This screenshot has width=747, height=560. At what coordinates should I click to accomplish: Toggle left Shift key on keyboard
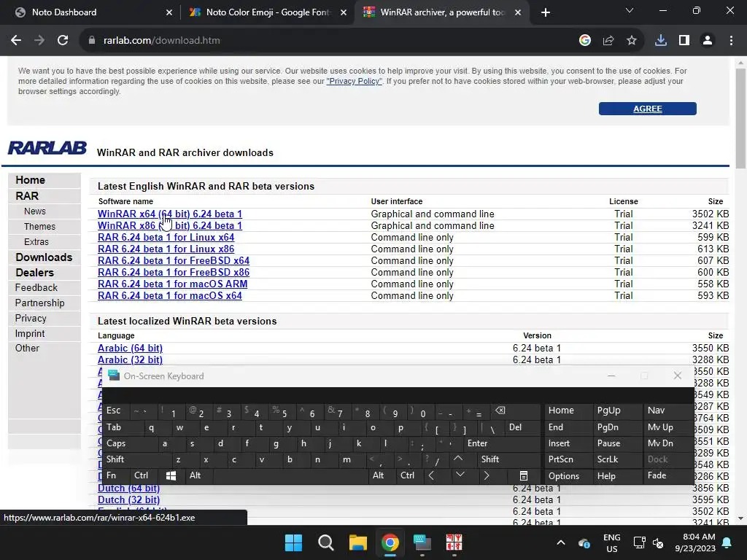pos(137,459)
